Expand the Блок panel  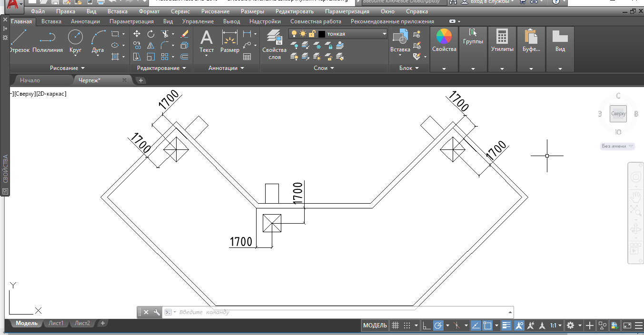409,68
